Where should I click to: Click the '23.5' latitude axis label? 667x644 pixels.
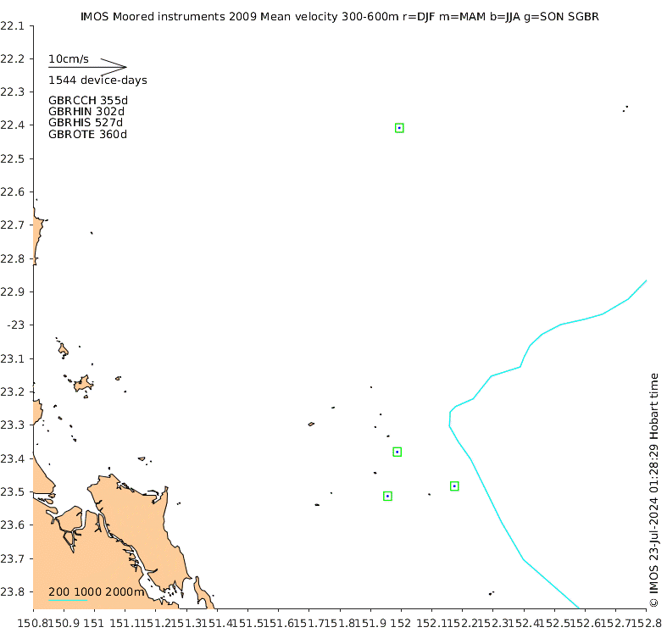point(13,491)
